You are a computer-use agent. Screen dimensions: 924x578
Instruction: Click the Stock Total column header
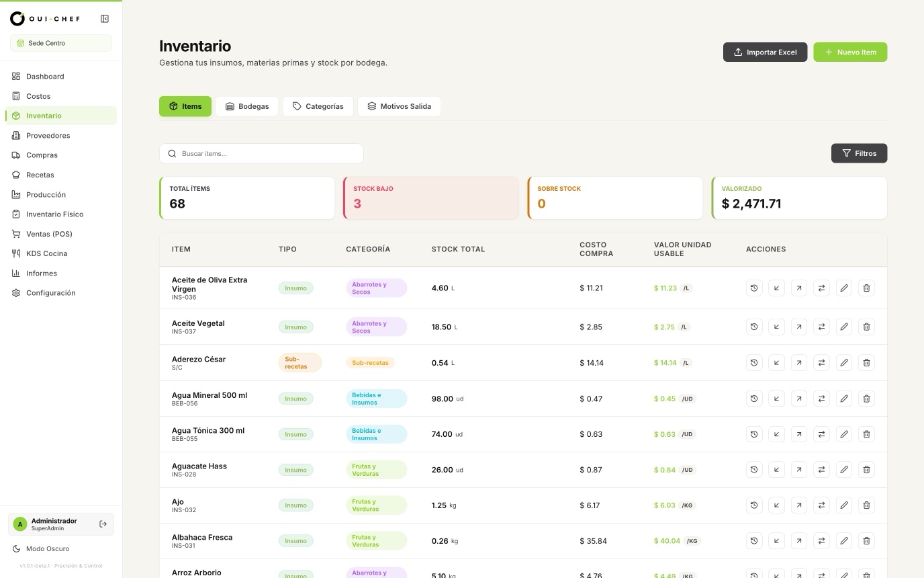pos(458,249)
